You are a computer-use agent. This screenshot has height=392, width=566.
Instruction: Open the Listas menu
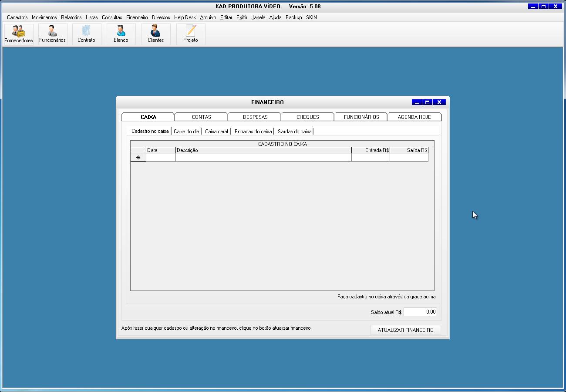click(92, 17)
